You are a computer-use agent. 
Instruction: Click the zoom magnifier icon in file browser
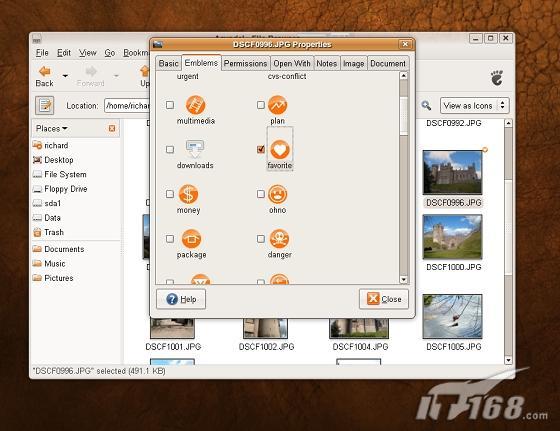tap(426, 105)
